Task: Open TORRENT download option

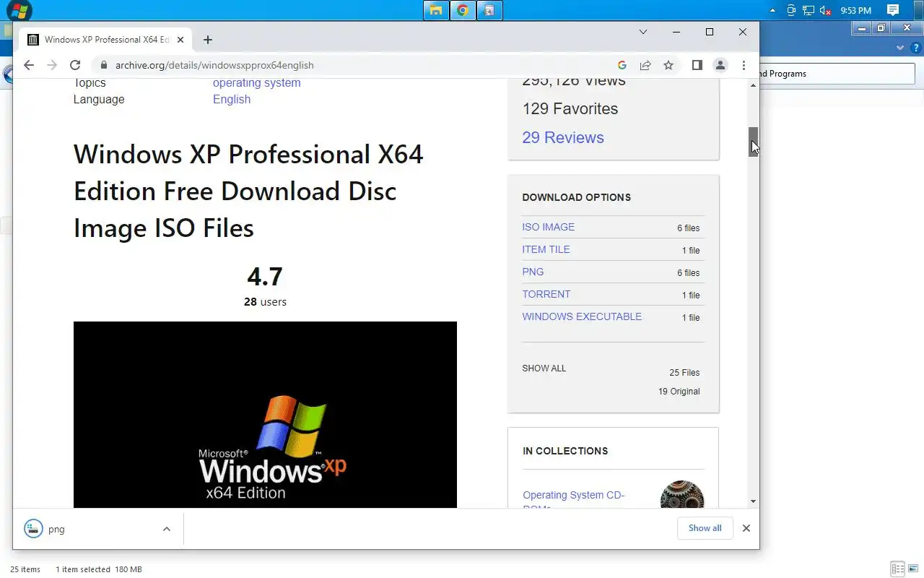Action: 546,294
